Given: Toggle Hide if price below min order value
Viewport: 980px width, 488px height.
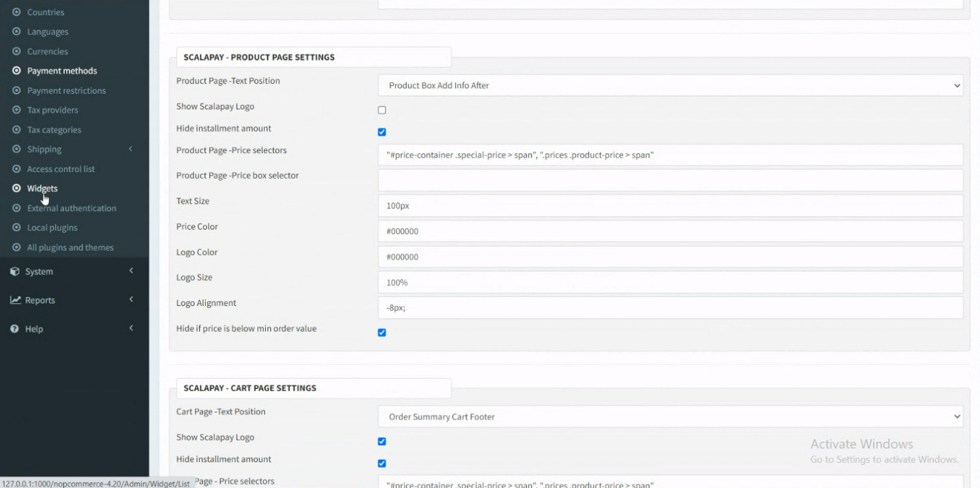Looking at the screenshot, I should pos(382,332).
